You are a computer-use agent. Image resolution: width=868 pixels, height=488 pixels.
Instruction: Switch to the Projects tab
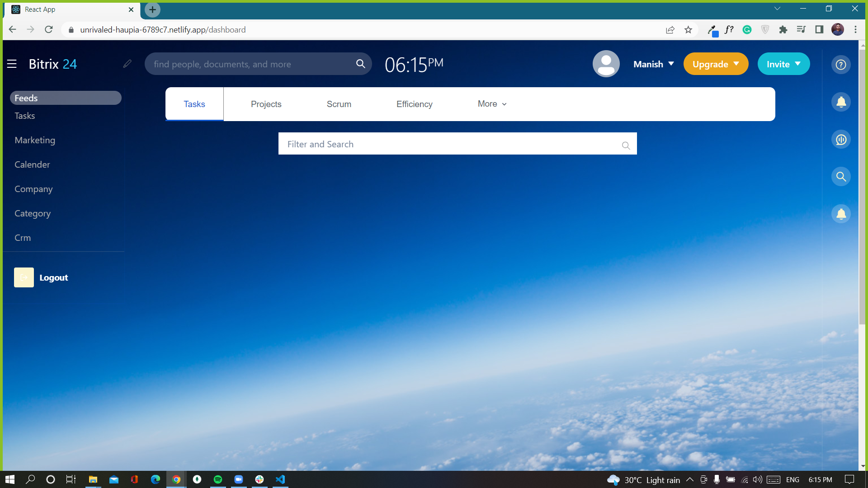[x=266, y=104]
